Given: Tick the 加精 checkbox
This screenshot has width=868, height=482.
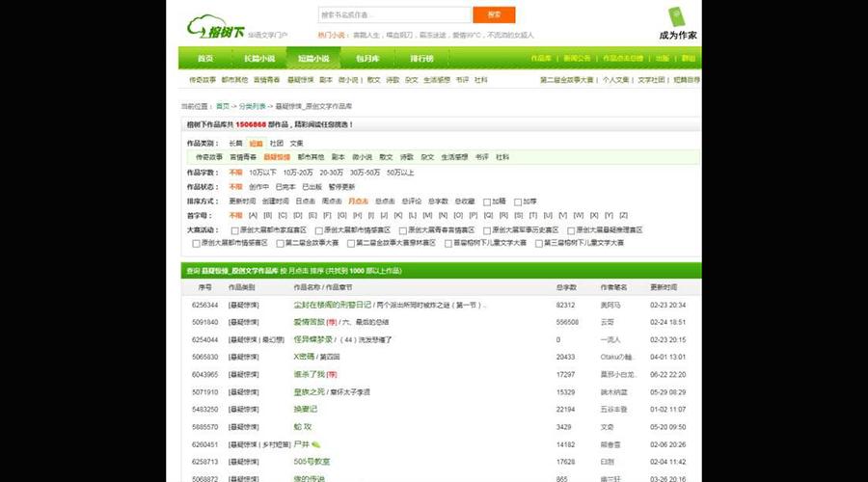Looking at the screenshot, I should tap(487, 202).
